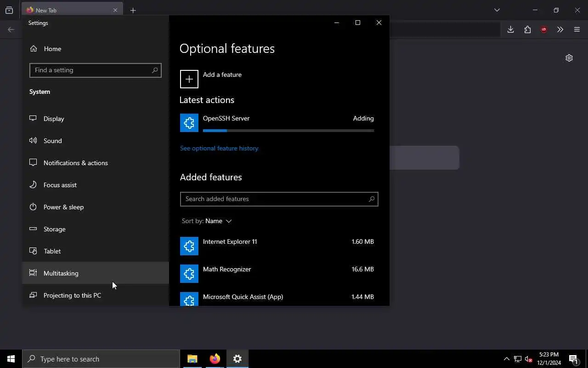Open Power & sleep settings

(96, 207)
